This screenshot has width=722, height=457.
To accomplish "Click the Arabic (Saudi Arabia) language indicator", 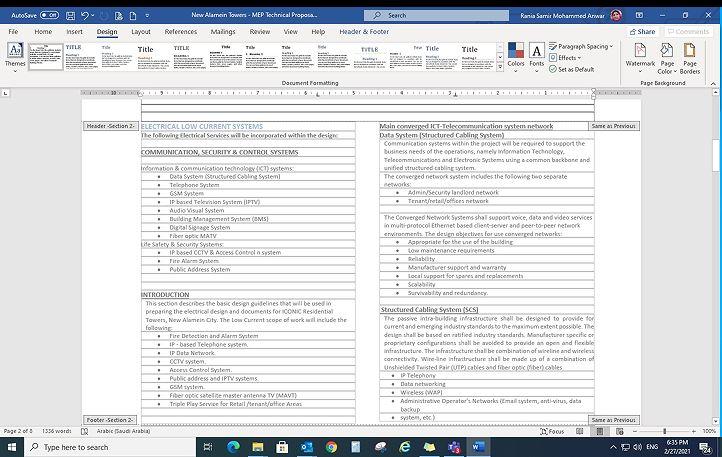I will click(123, 431).
